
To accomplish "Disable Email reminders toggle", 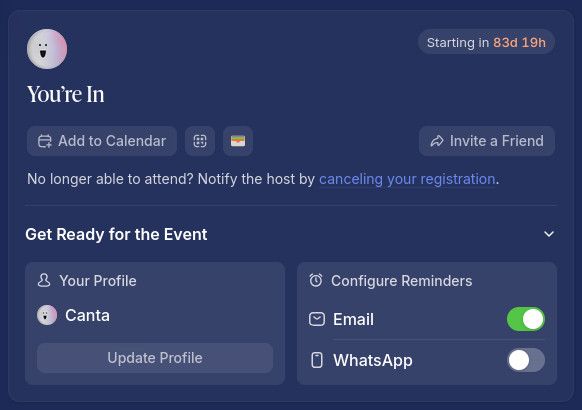I will 526,319.
